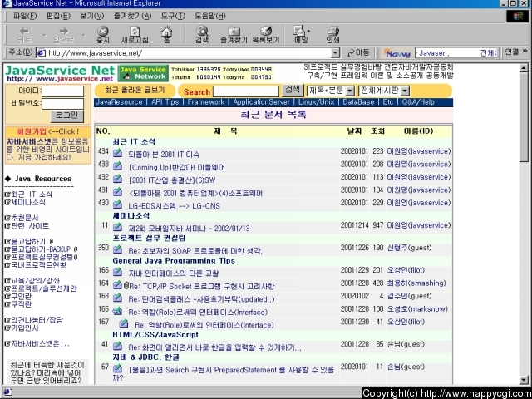Click the page scrollbar down arrow
Image resolution: width=532 pixels, height=399 pixels.
524,380
